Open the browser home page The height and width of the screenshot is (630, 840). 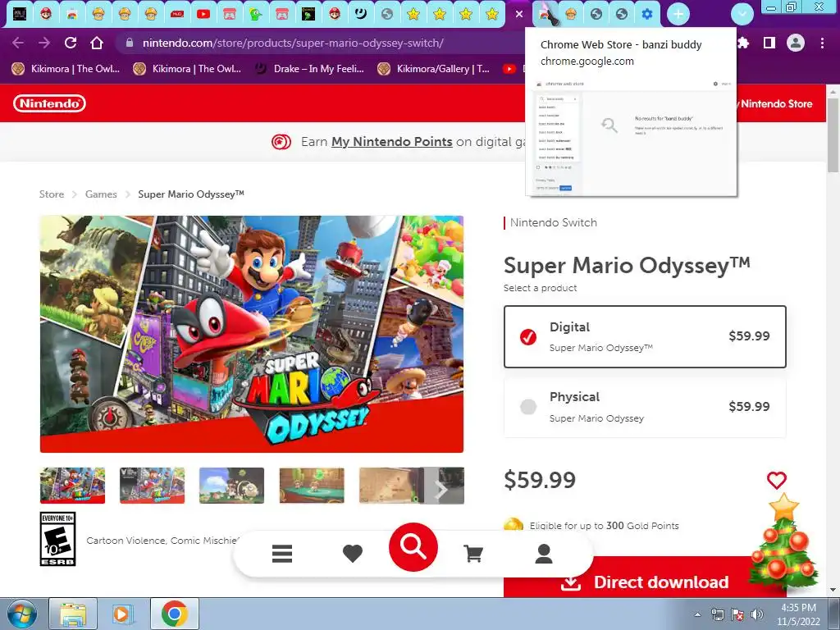[97, 43]
